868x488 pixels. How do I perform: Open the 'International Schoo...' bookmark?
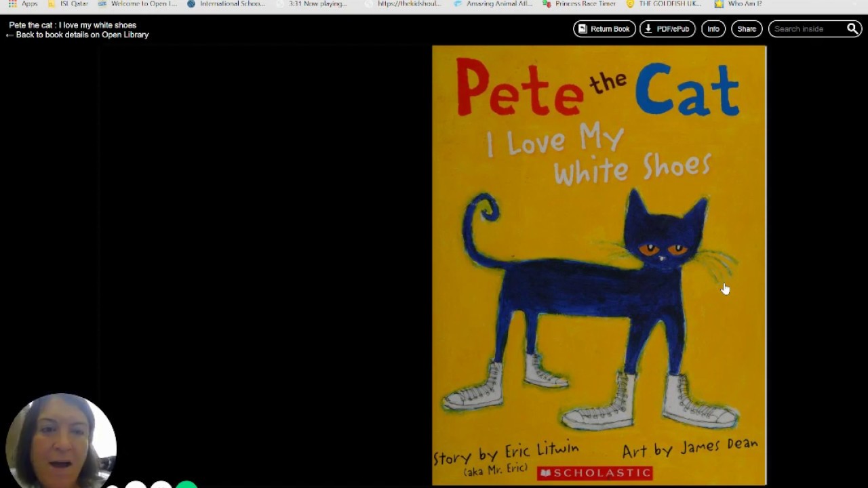tap(226, 3)
